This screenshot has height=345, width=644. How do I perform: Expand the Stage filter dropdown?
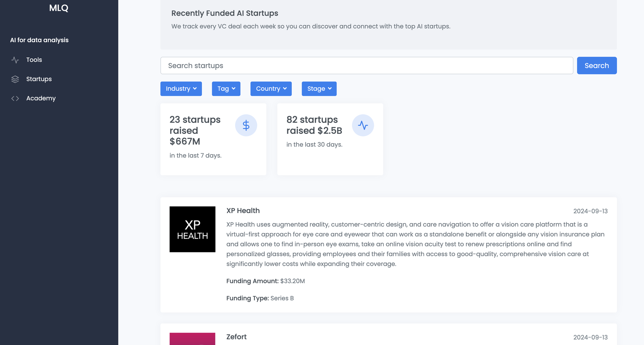coord(319,89)
